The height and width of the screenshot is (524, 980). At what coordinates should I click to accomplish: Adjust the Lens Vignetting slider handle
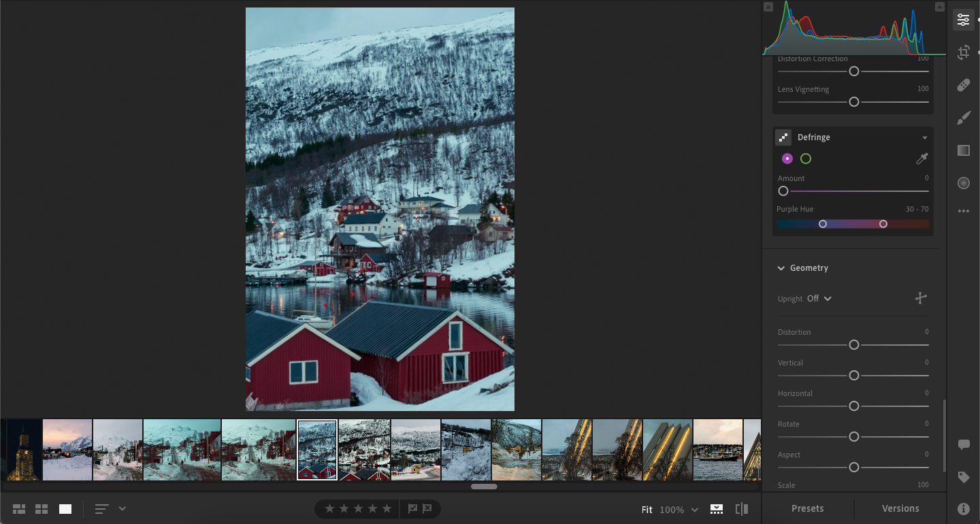(x=854, y=102)
